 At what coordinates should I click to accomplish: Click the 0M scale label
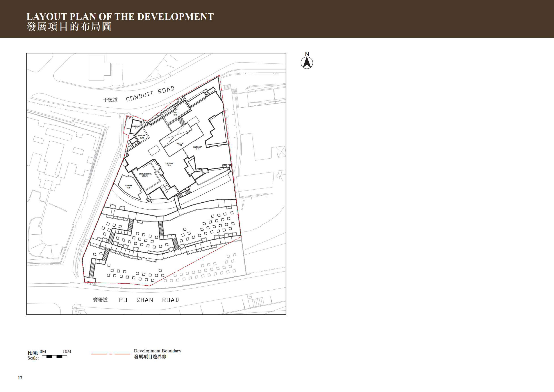43,351
